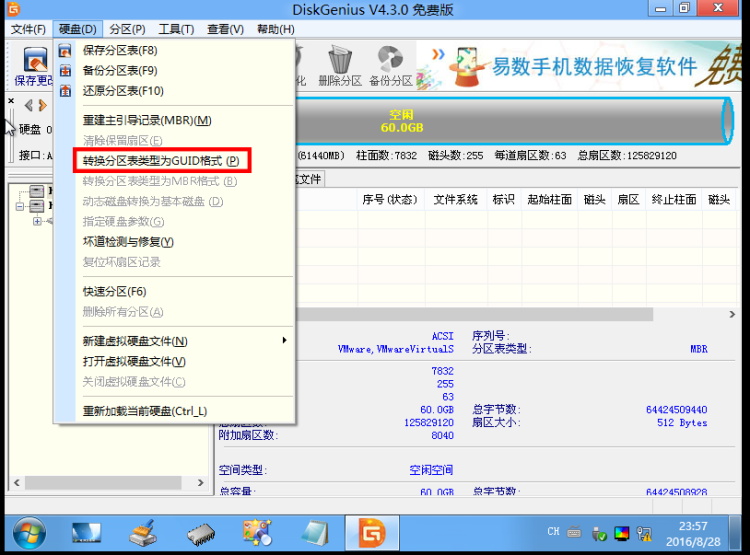Viewport: 750px width, 555px height.
Task: Open the monitor icon in taskbar
Action: point(86,533)
